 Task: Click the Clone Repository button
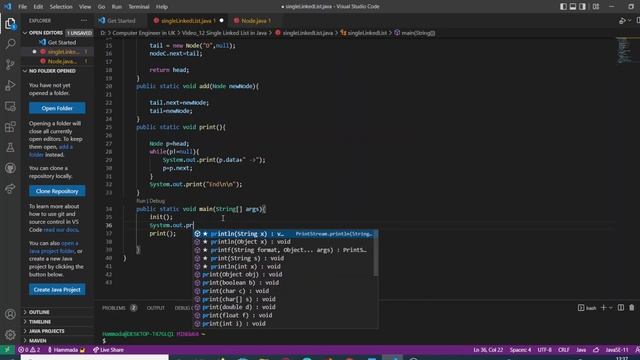click(x=57, y=191)
